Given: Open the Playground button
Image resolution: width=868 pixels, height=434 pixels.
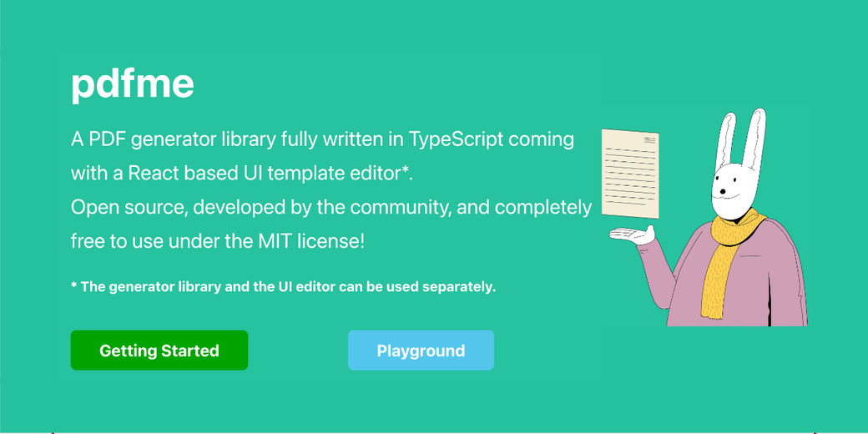Looking at the screenshot, I should click(421, 351).
